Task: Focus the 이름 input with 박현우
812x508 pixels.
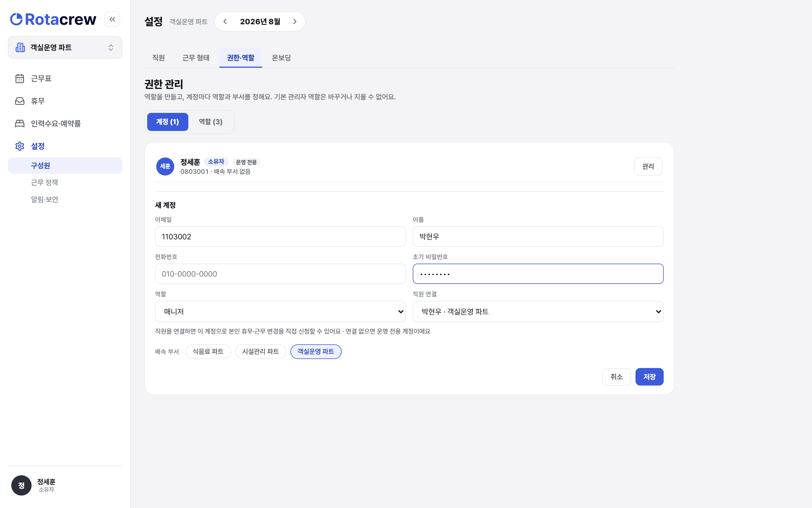Action: [538, 237]
